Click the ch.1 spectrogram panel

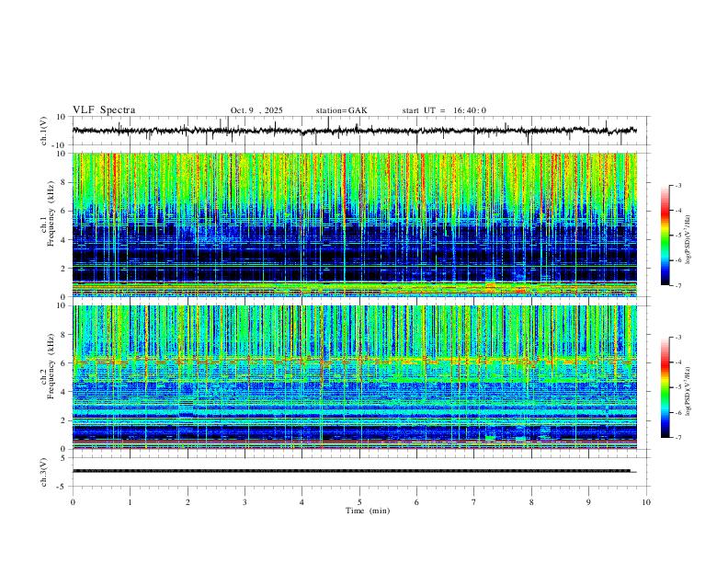coord(354,224)
